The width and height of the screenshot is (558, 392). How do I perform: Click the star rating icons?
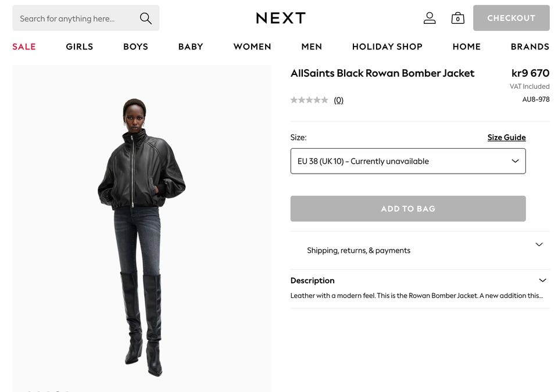tap(309, 100)
